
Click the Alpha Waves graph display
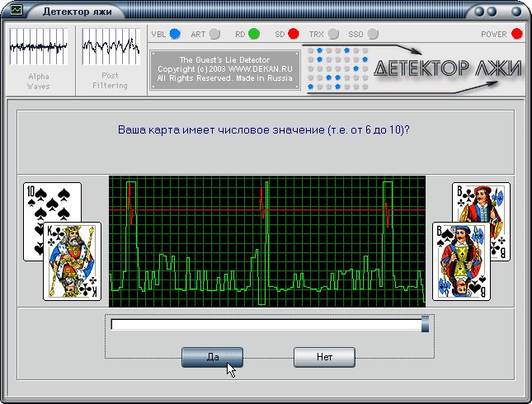[38, 46]
